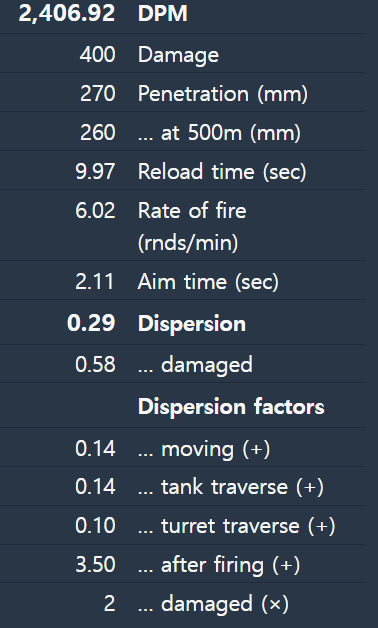This screenshot has width=378, height=628.
Task: Click the 0.58 damaged dispersion value
Action: click(x=95, y=365)
